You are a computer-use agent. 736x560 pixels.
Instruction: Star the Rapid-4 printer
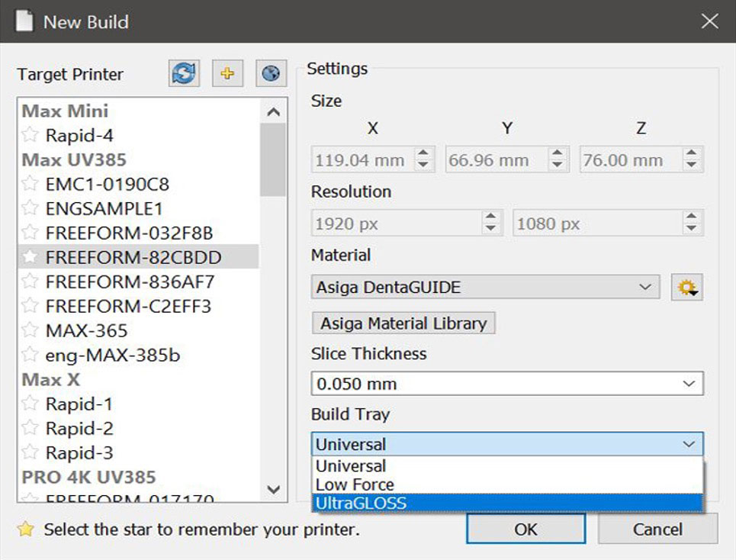click(30, 135)
